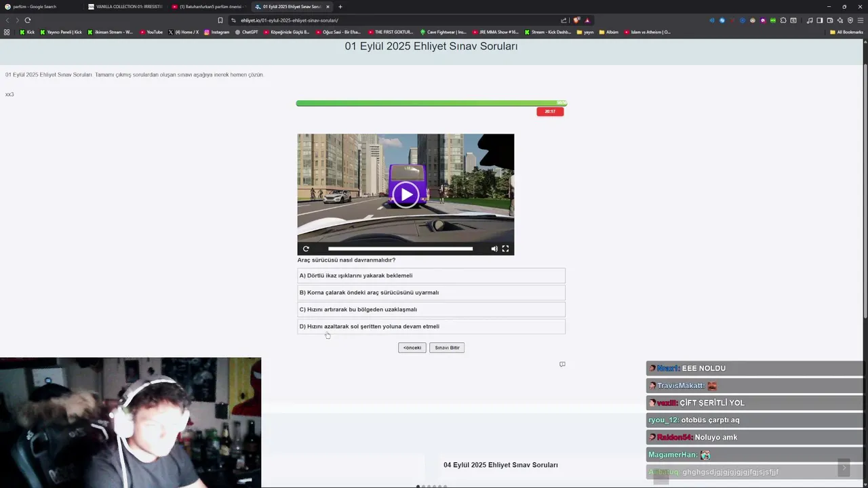The height and width of the screenshot is (488, 868).
Task: Choose answer C Hızını artırarak uzaklaşmalı
Action: 431,310
